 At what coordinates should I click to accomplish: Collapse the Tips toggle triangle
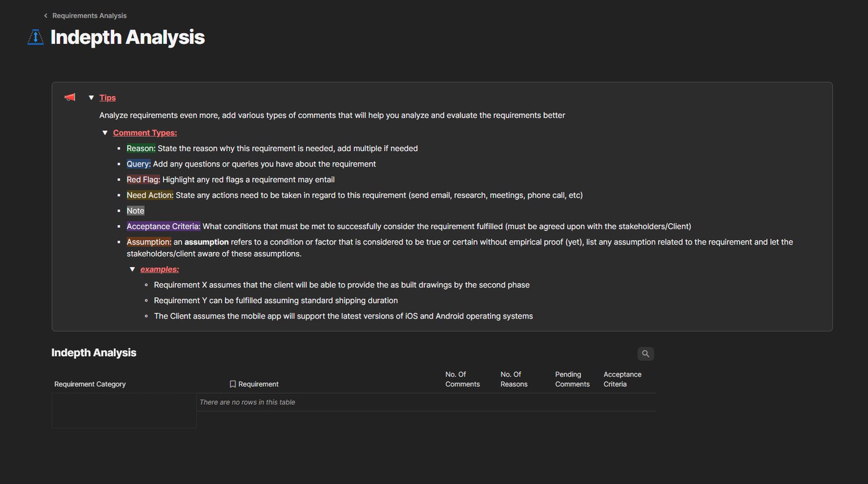(x=91, y=98)
